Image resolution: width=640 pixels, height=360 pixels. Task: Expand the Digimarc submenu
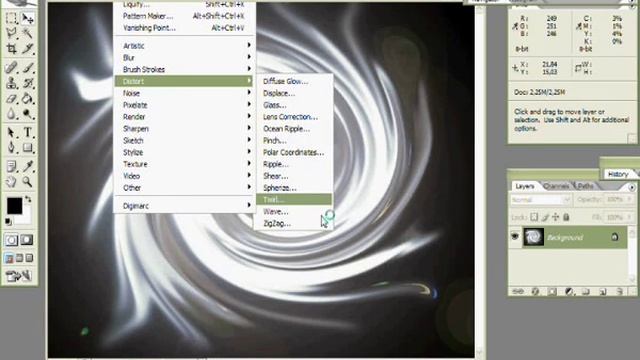point(183,206)
